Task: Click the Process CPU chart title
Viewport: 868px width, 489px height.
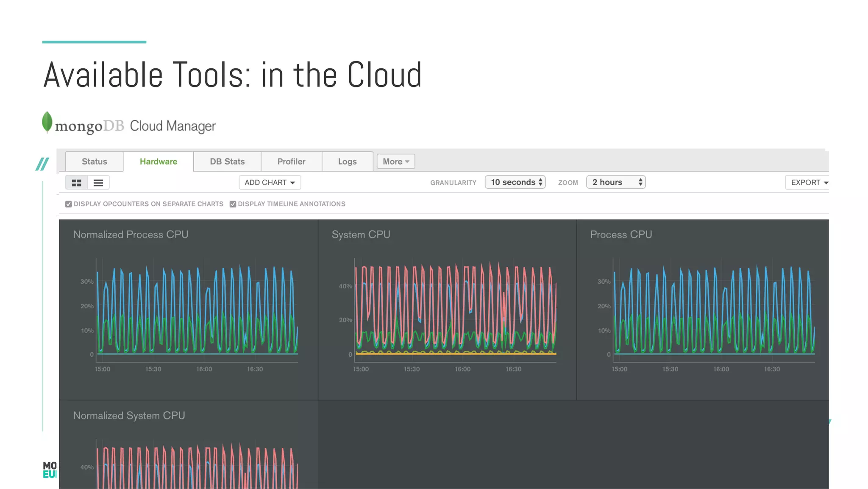Action: (x=621, y=235)
